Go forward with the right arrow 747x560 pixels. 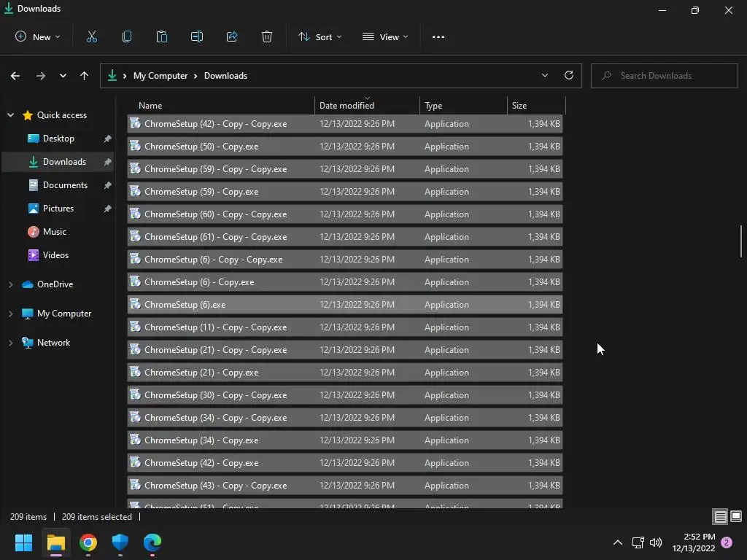(x=41, y=76)
